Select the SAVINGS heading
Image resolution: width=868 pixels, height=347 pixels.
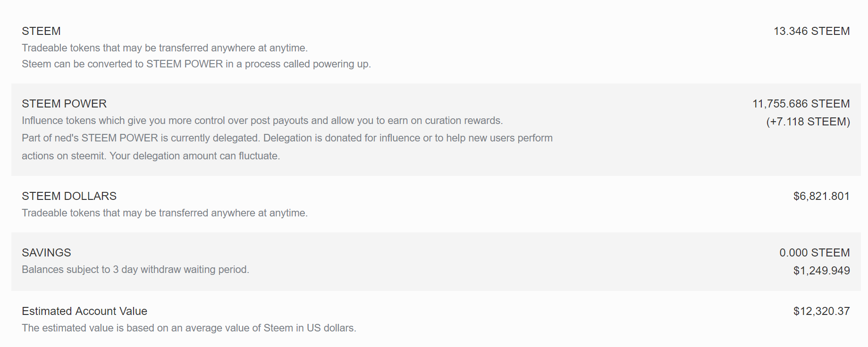tap(46, 253)
